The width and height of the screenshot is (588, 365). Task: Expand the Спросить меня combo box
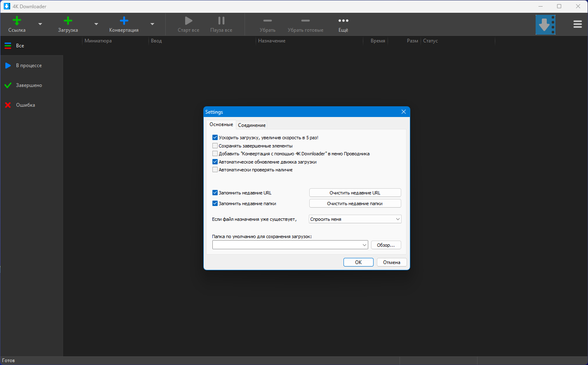point(355,219)
